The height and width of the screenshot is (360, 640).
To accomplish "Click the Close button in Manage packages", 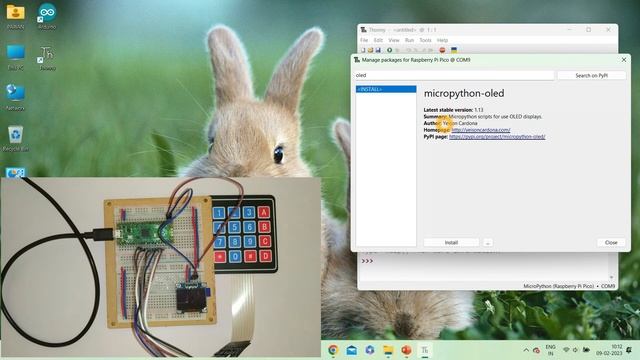I will [x=611, y=242].
